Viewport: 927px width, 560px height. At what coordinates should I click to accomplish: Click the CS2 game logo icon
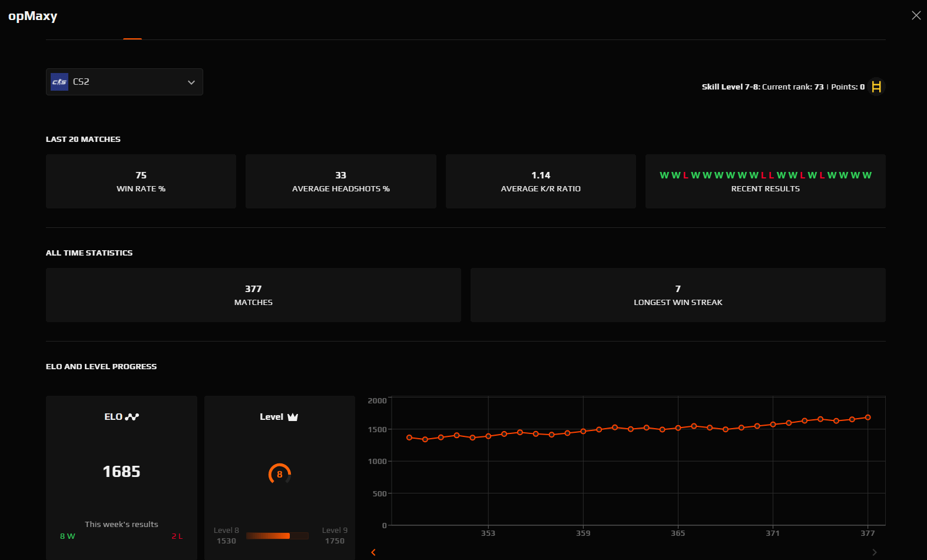coord(59,82)
